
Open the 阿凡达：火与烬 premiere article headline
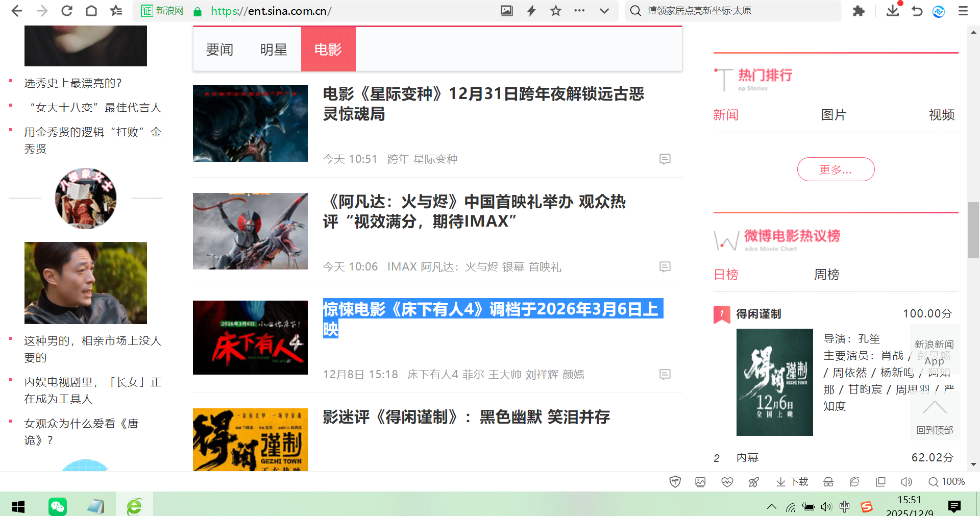click(x=474, y=211)
